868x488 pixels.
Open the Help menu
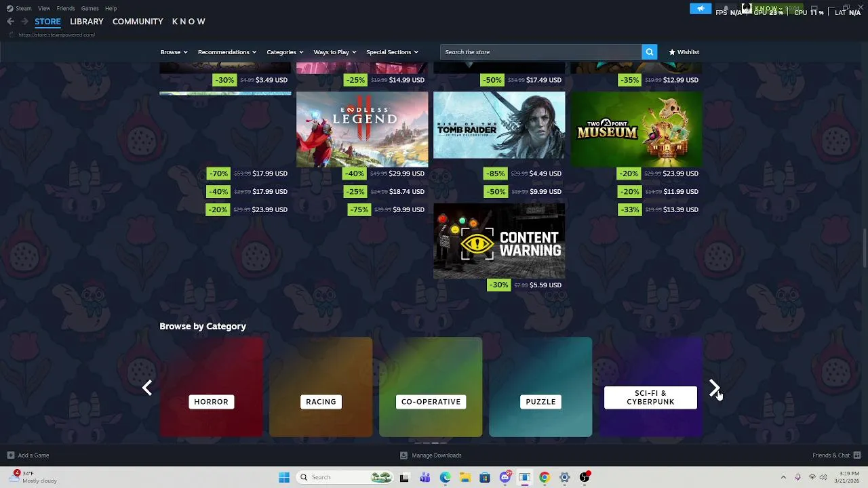tap(111, 8)
